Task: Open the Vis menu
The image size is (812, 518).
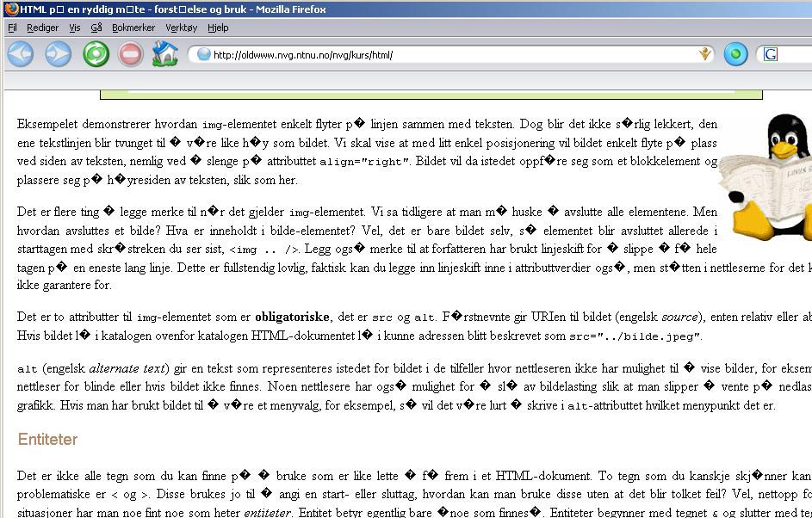Action: 75,28
